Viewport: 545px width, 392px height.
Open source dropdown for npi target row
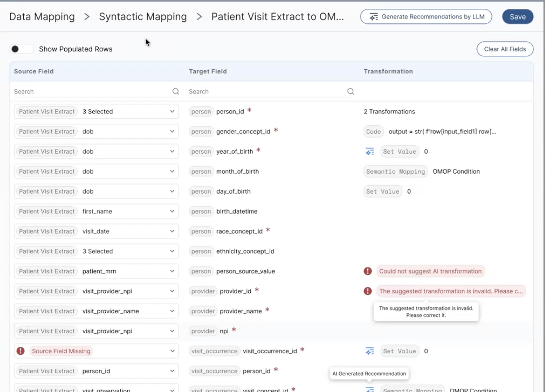(96, 331)
